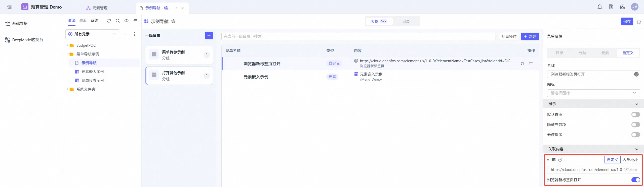Add a new 一级目录 with blue plus
Viewport: 644px width, 187px height.
pos(209,35)
